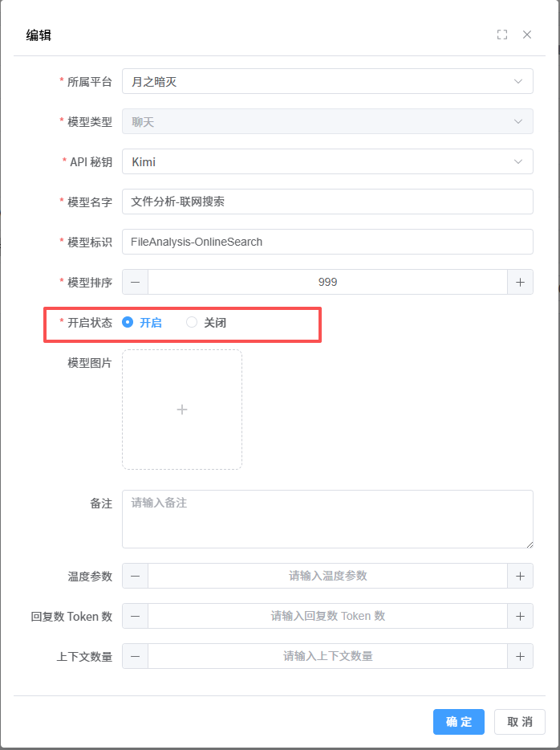Click plus icon for 上下文数量
Viewport: 560px width, 750px height.
pos(520,656)
